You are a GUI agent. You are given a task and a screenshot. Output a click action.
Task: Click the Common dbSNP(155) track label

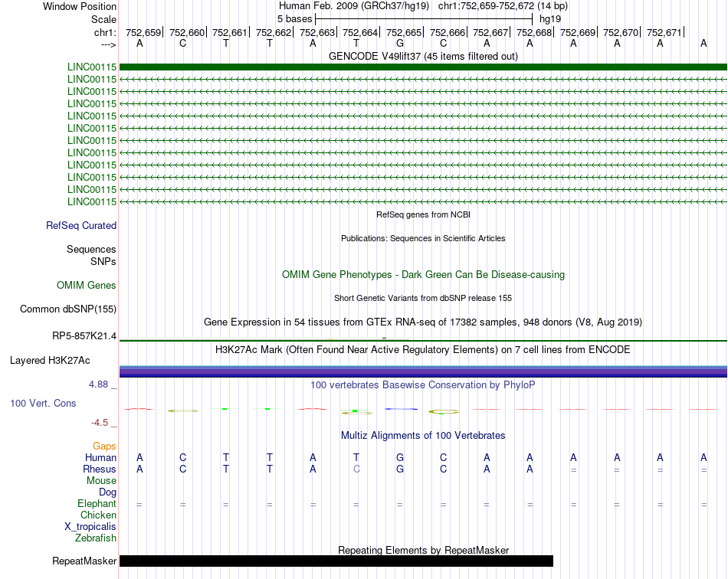coord(67,309)
